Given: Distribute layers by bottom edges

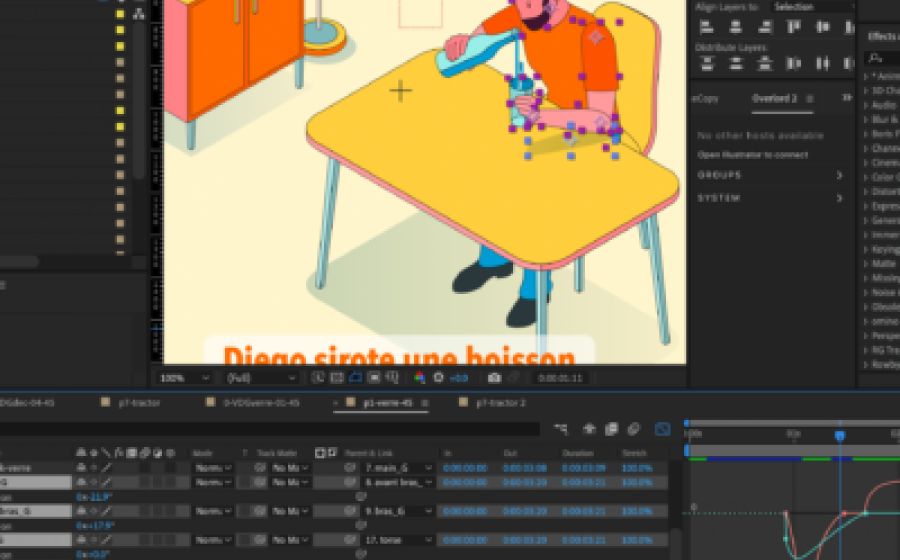Looking at the screenshot, I should tap(765, 64).
